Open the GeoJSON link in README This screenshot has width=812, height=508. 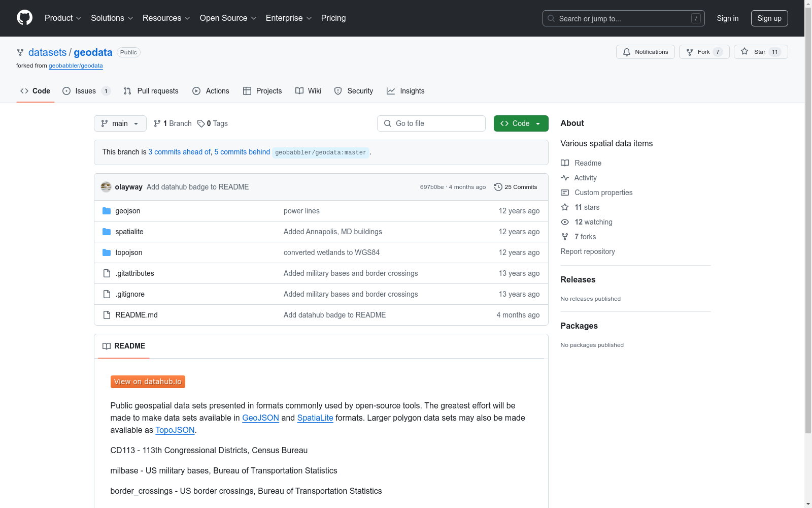(x=260, y=418)
